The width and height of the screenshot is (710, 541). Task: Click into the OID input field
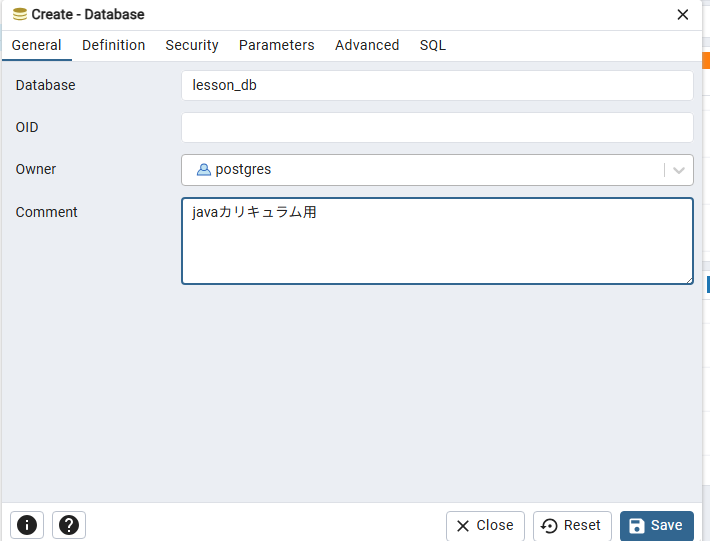click(437, 128)
